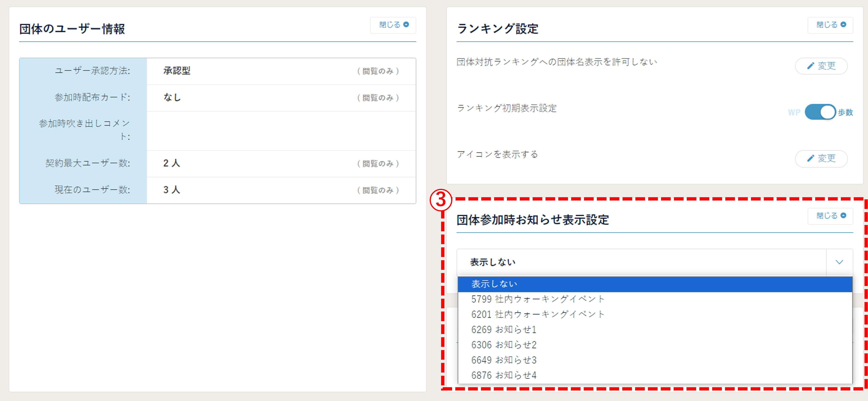868x401 pixels.
Task: Click the circle icon in the お知らせ表示設定 閉じる button
Action: (843, 215)
